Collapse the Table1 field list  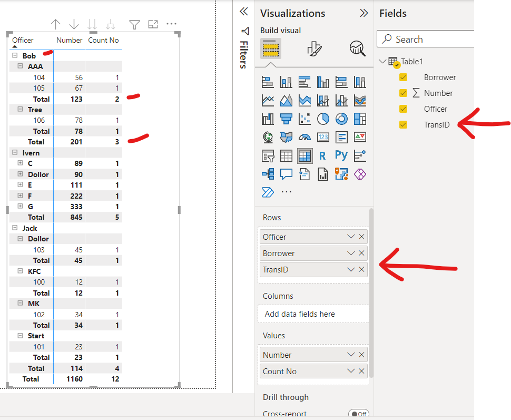(383, 61)
